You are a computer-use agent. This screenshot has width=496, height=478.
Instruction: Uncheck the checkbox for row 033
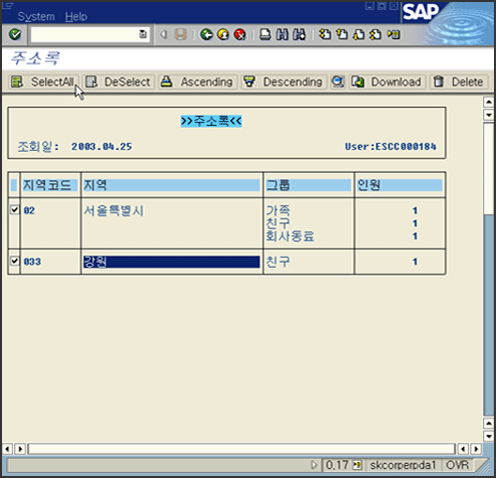14,261
